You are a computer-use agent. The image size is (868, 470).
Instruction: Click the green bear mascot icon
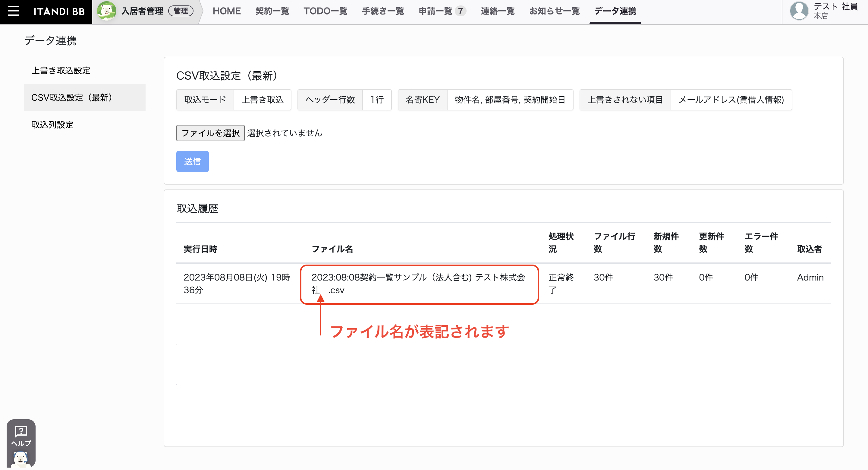106,11
